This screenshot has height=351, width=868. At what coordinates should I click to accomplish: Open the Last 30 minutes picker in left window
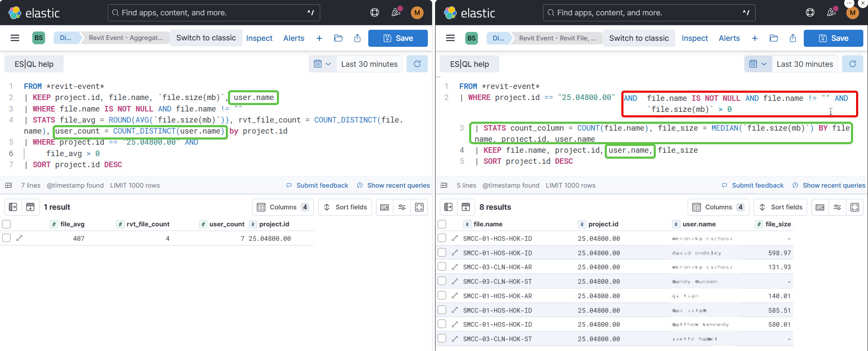coord(369,64)
